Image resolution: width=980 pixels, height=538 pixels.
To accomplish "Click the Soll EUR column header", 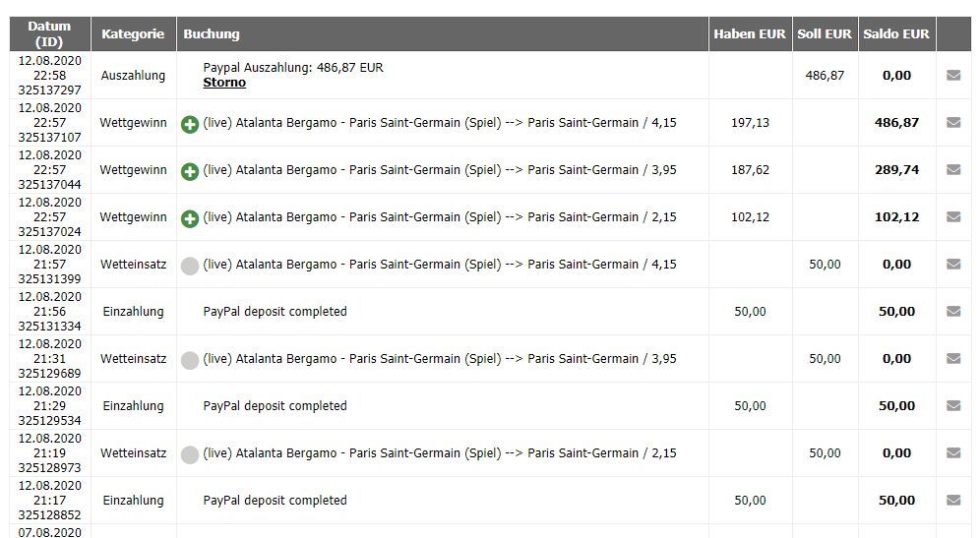I will click(825, 33).
